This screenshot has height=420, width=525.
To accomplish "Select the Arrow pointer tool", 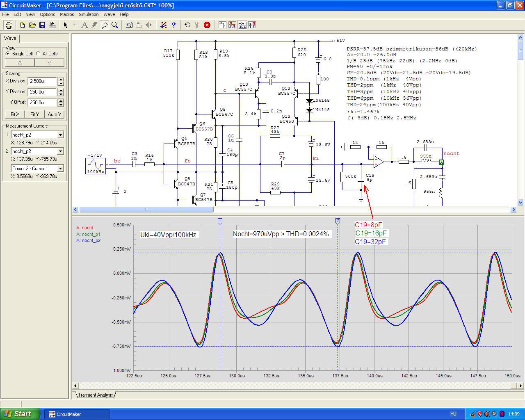I will [65, 25].
